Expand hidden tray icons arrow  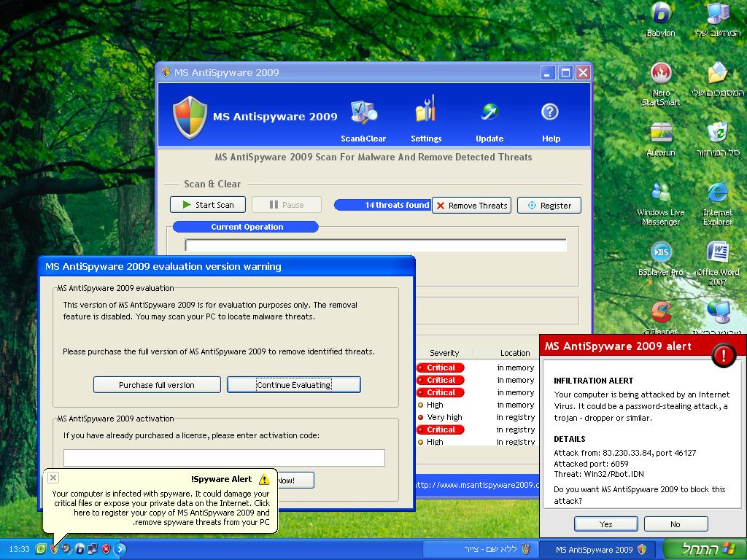[x=120, y=549]
